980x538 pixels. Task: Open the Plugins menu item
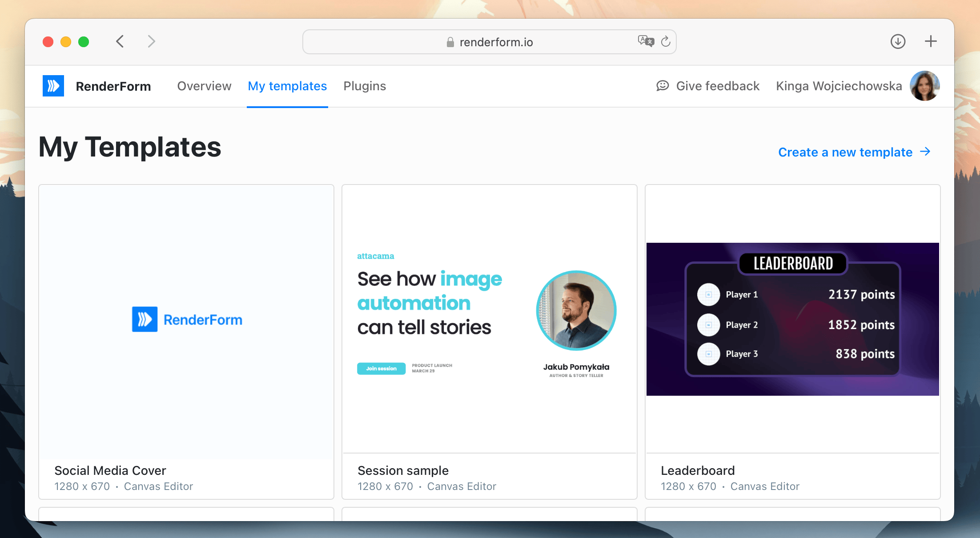click(x=365, y=85)
